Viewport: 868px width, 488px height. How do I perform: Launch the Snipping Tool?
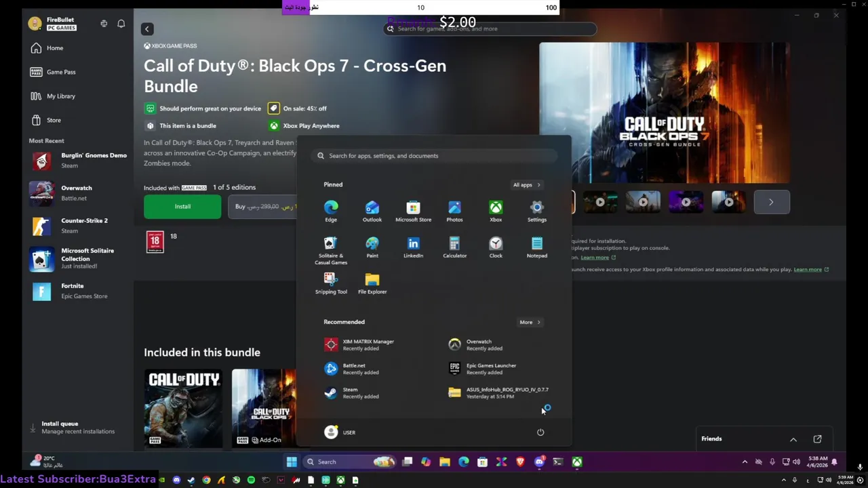click(331, 283)
